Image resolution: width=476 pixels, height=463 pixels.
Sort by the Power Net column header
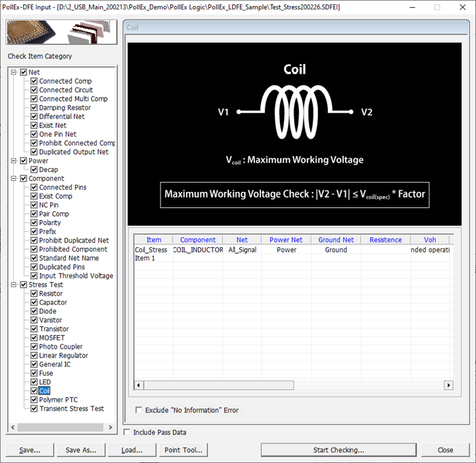click(x=285, y=240)
